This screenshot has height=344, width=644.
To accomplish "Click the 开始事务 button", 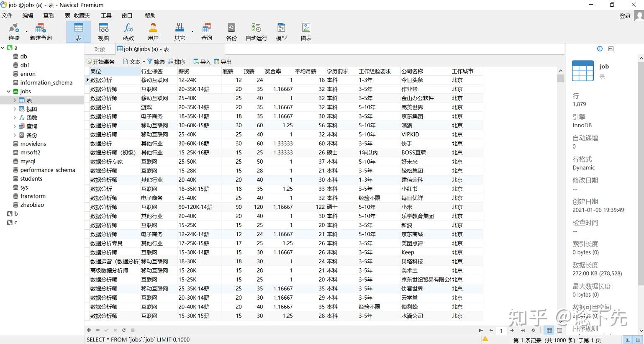I will pos(100,62).
